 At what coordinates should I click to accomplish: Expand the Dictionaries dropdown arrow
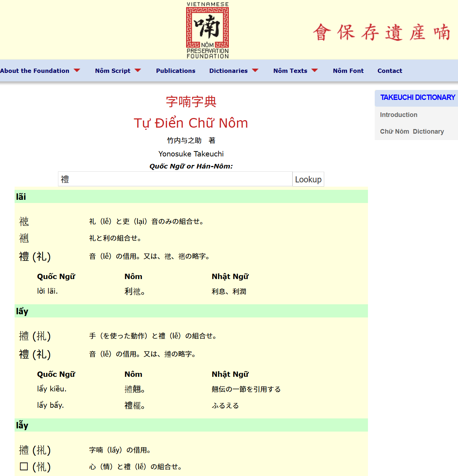pos(255,70)
